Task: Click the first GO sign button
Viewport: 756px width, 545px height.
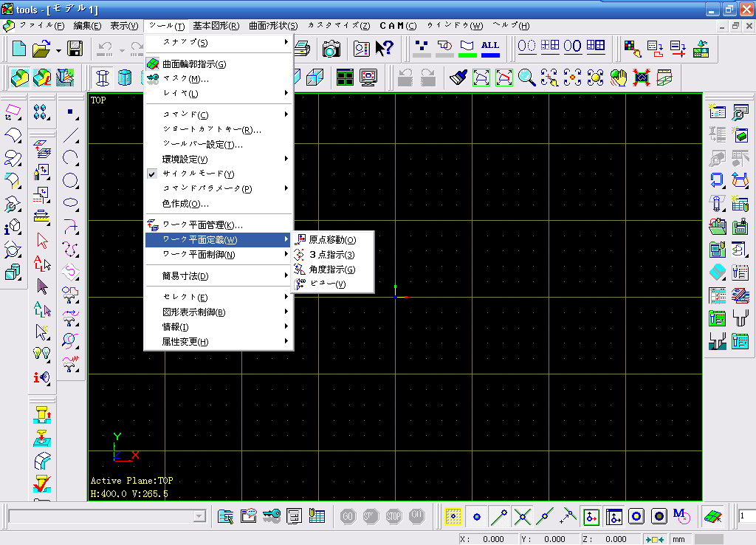Action: [x=347, y=516]
